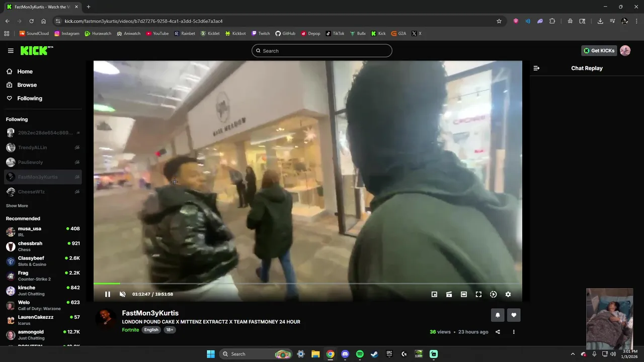Open File Explorer from taskbar

315,354
